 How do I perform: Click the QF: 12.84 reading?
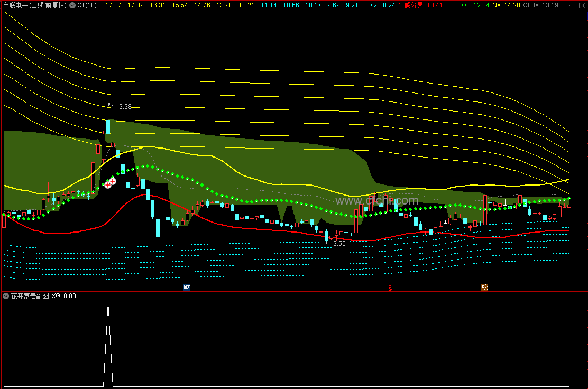[x=475, y=5]
